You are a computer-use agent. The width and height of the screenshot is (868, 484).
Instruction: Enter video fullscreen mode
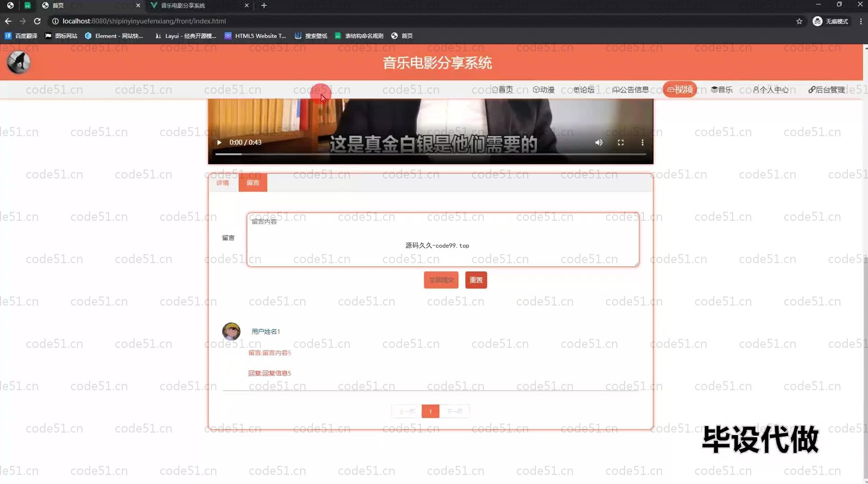pos(620,143)
